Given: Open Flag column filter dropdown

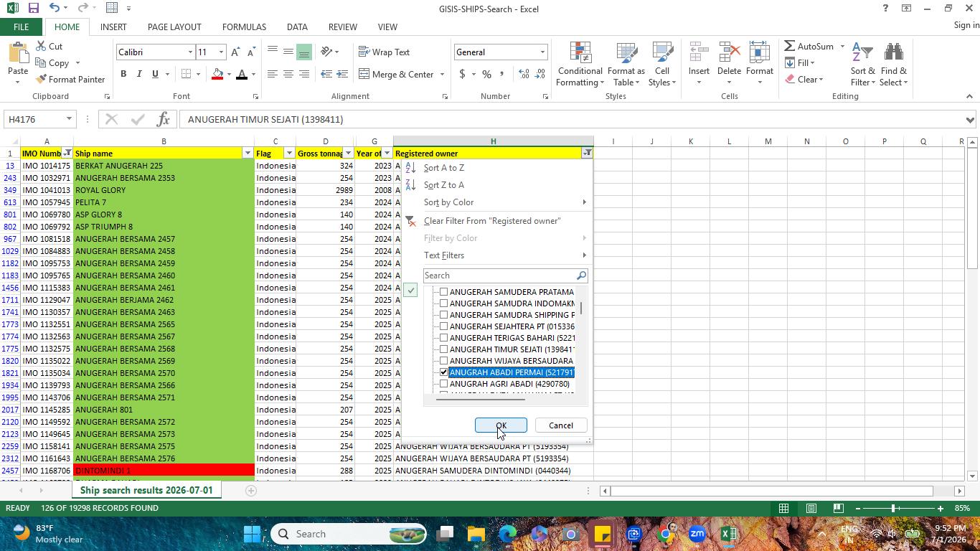Looking at the screenshot, I should (x=289, y=153).
